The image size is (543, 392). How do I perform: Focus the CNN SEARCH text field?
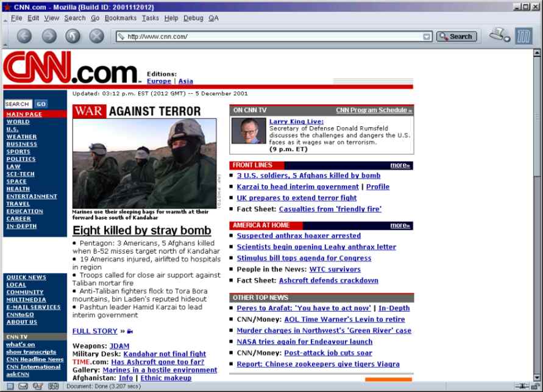point(18,104)
